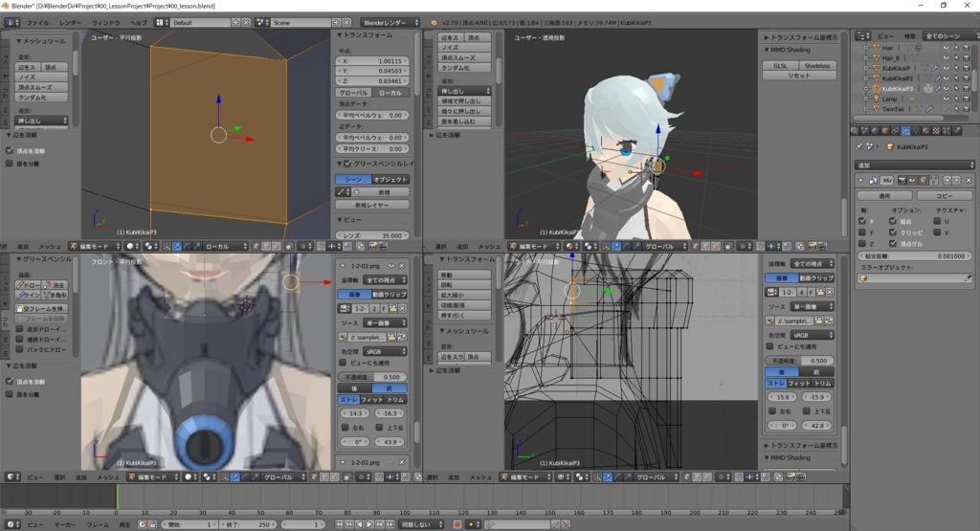Enable the texture U mirror checkbox
The image size is (980, 531).
938,220
